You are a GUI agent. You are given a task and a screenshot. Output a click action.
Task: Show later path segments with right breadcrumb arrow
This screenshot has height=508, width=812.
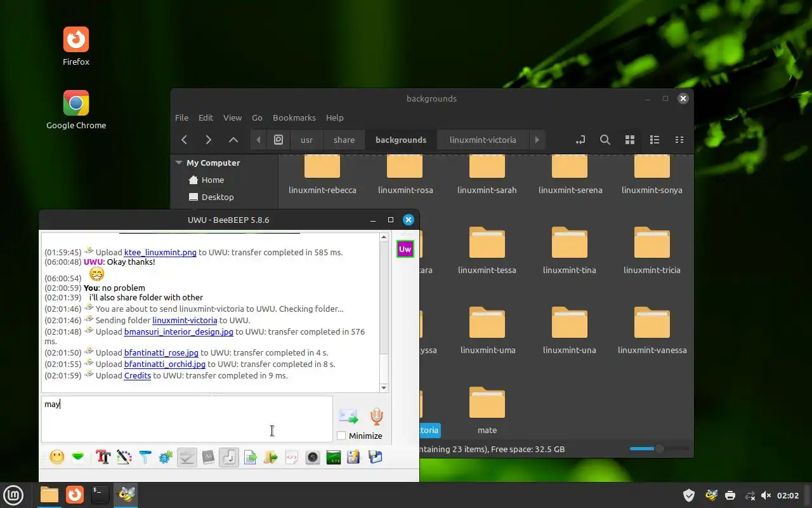click(537, 140)
